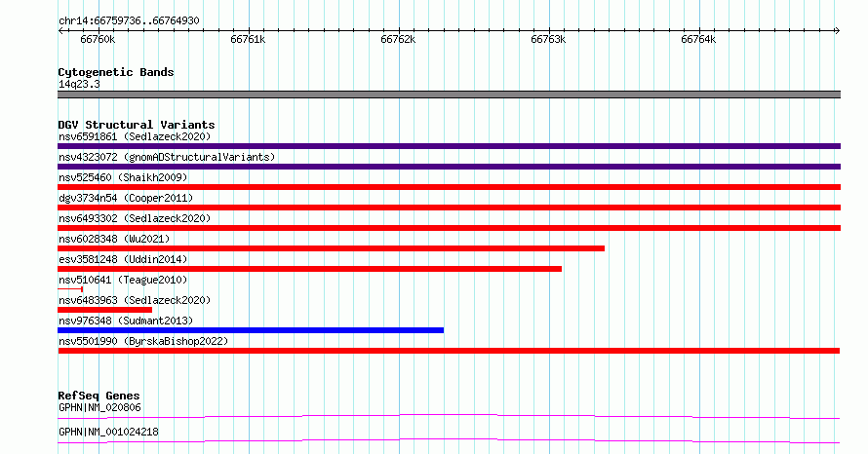Screen dimensions: 868x454
Task: Open the nsv525460 (Shaikh2009) label
Action: [123, 177]
